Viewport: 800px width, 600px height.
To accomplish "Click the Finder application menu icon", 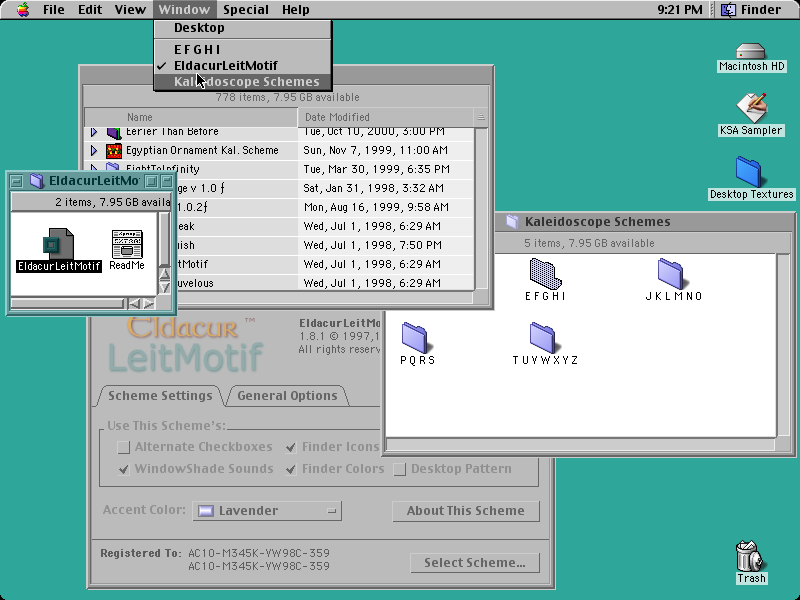I will click(728, 10).
